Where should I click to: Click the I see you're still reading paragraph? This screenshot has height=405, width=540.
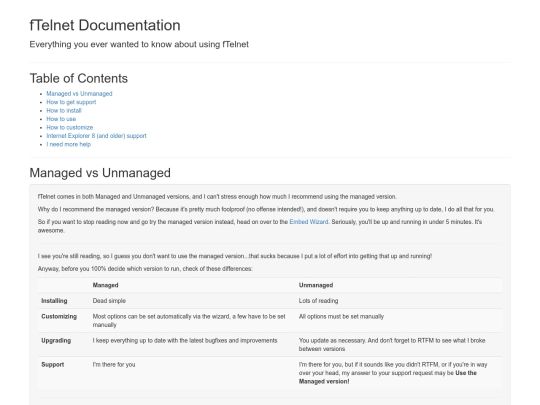tap(235, 257)
